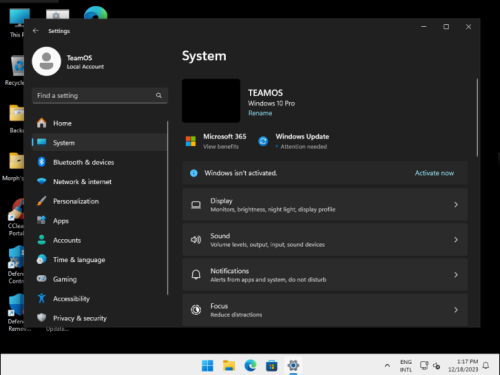This screenshot has width=500, height=375.
Task: Click the Settings gear taskbar icon
Action: pyautogui.click(x=293, y=365)
